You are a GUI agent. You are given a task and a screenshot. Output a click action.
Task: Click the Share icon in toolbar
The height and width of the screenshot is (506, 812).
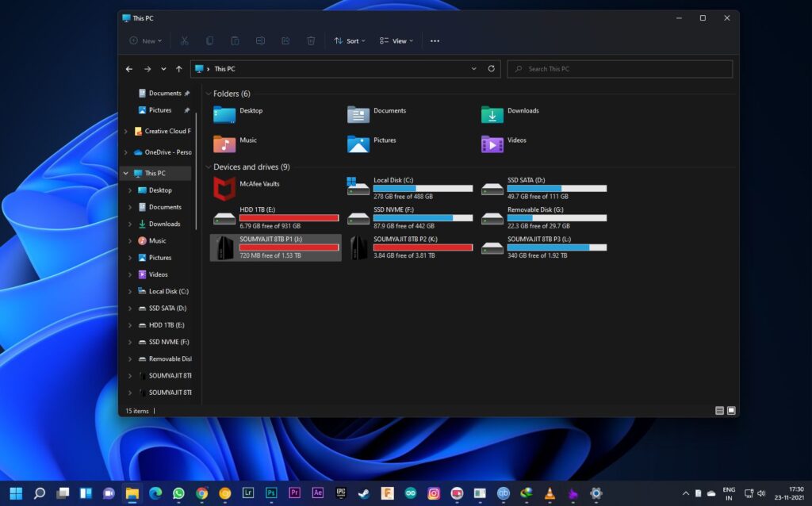(285, 41)
